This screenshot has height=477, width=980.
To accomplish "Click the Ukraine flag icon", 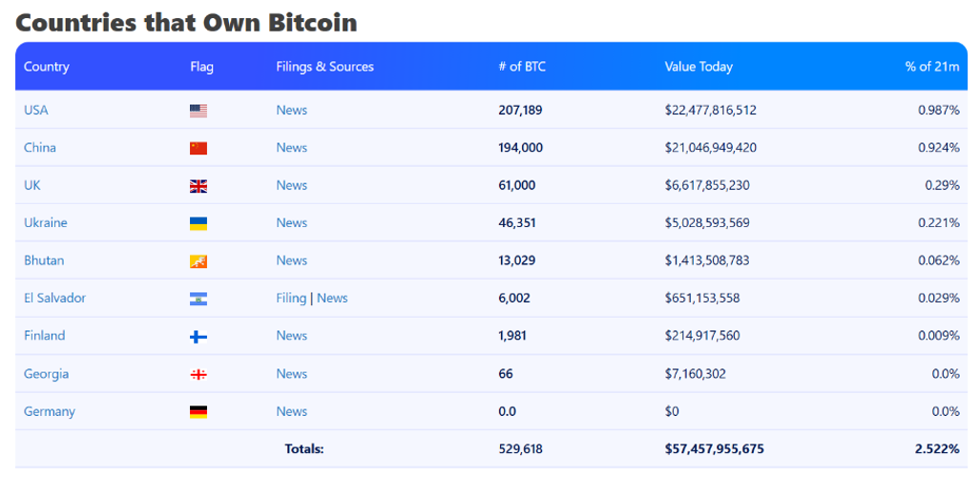I will [198, 223].
